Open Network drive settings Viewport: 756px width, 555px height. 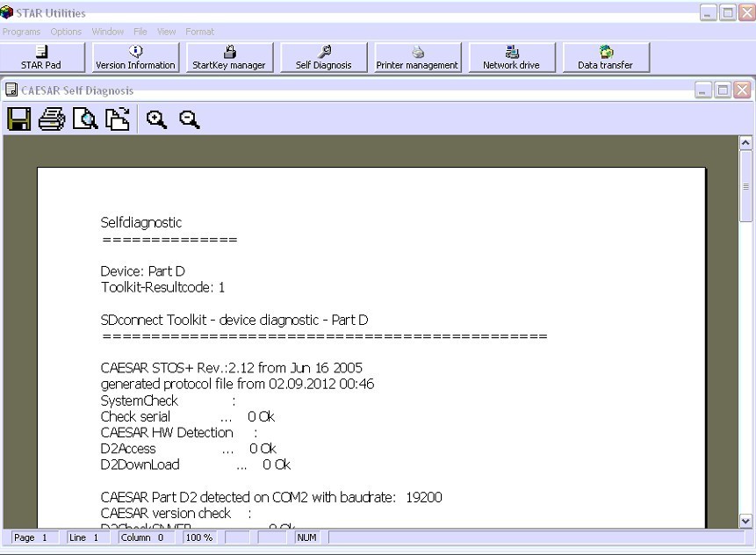pyautogui.click(x=512, y=57)
